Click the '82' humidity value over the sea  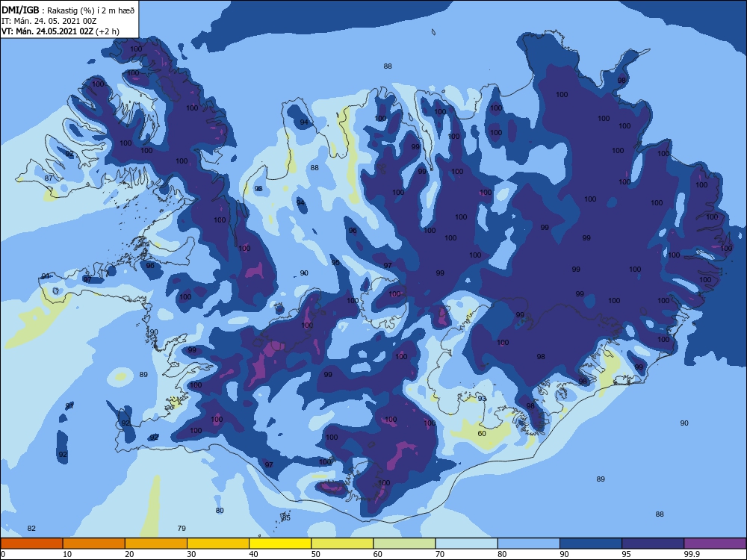pos(31,528)
